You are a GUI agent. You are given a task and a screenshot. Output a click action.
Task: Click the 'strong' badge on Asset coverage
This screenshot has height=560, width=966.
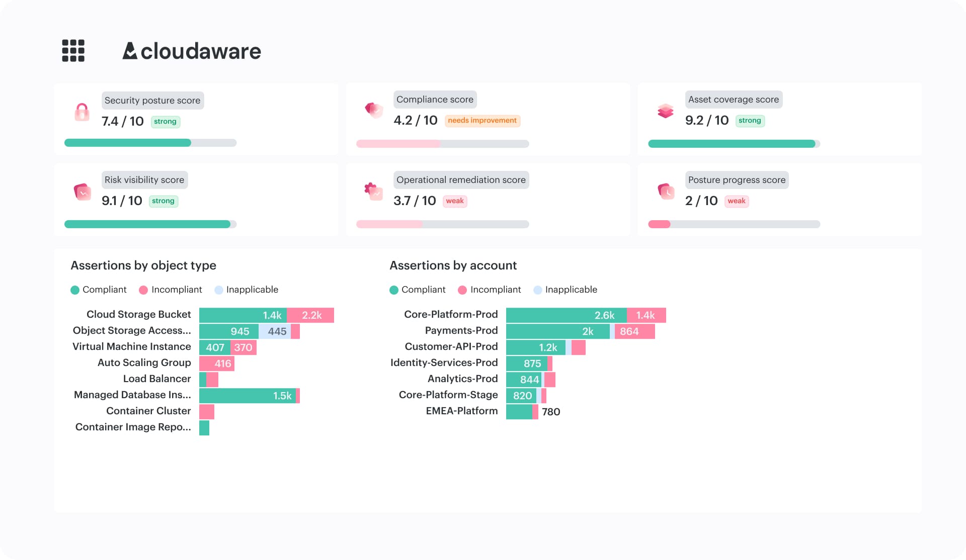click(750, 120)
